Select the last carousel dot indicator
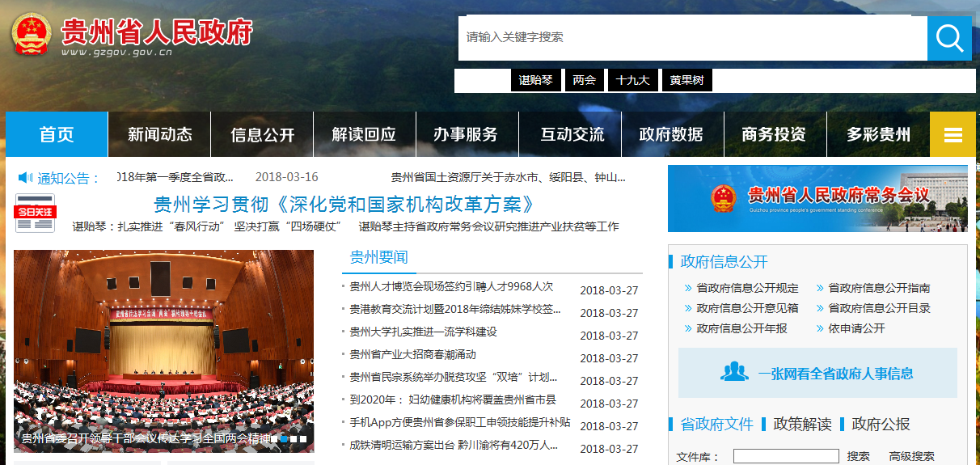Image resolution: width=980 pixels, height=465 pixels. point(304,439)
